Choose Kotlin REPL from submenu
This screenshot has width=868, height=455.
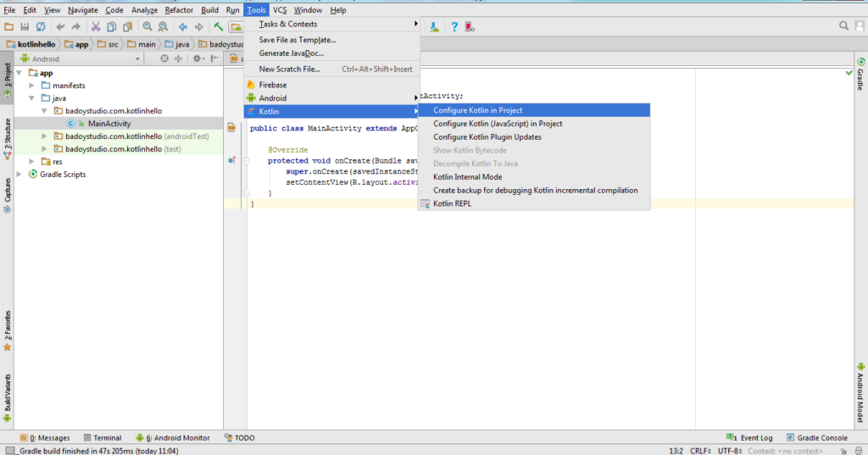pyautogui.click(x=451, y=203)
